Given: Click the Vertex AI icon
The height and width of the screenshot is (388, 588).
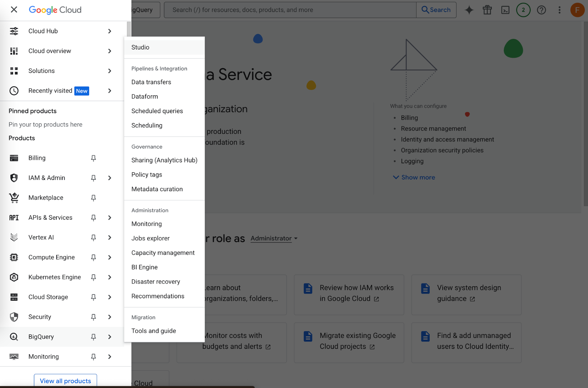Looking at the screenshot, I should [14, 237].
